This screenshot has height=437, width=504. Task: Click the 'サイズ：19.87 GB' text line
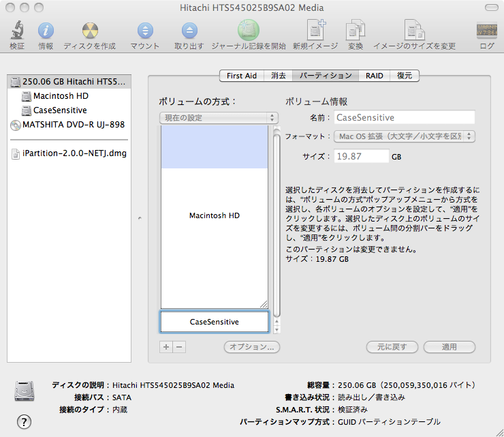(x=317, y=259)
